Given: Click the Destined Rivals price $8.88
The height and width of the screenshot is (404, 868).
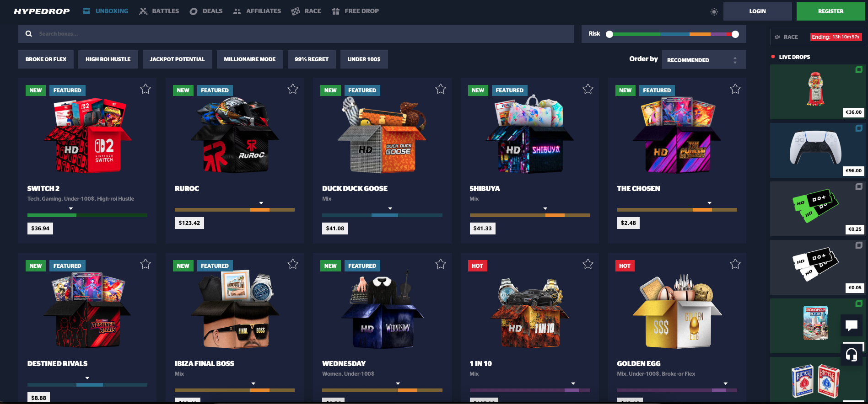Looking at the screenshot, I should coord(39,398).
